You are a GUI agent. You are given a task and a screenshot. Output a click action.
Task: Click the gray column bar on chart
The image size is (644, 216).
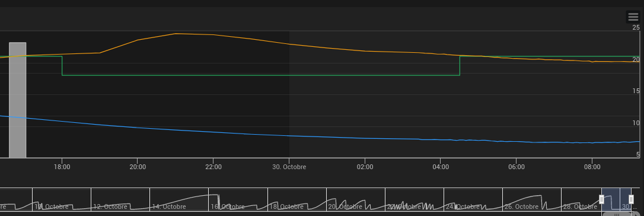(18, 100)
